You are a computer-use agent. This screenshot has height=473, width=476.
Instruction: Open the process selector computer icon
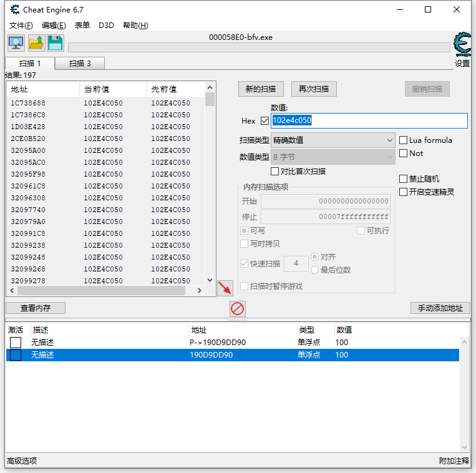pos(16,43)
